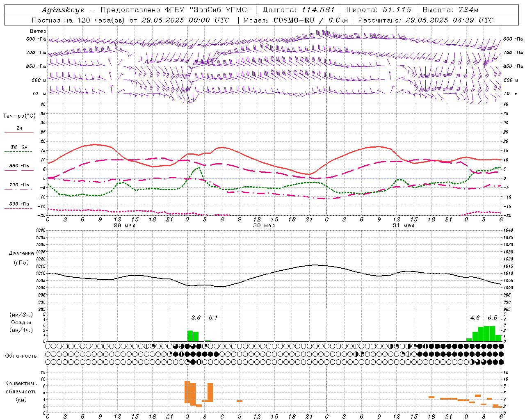525x420 pixels.
Task: Click the model name COSMO-RU / 6.6км
Action: (x=311, y=20)
